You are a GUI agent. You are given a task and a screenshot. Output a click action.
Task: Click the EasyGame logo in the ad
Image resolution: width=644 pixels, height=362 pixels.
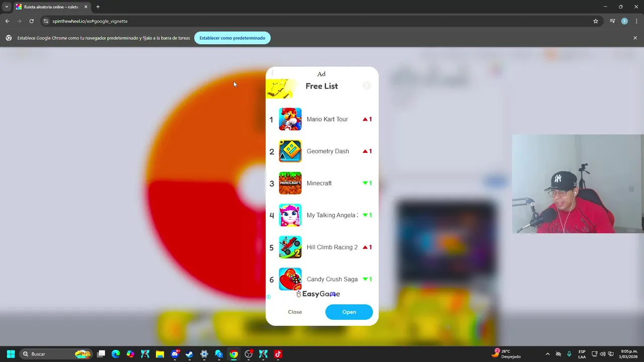[318, 294]
